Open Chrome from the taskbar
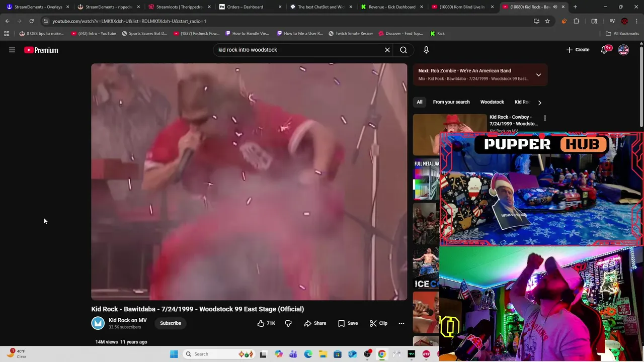The width and height of the screenshot is (644, 362). pyautogui.click(x=382, y=354)
